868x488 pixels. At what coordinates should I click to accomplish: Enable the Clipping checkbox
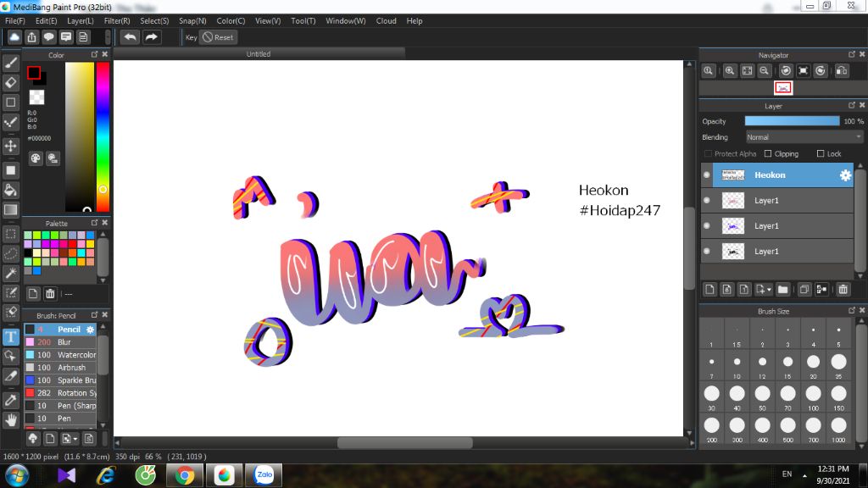[768, 154]
